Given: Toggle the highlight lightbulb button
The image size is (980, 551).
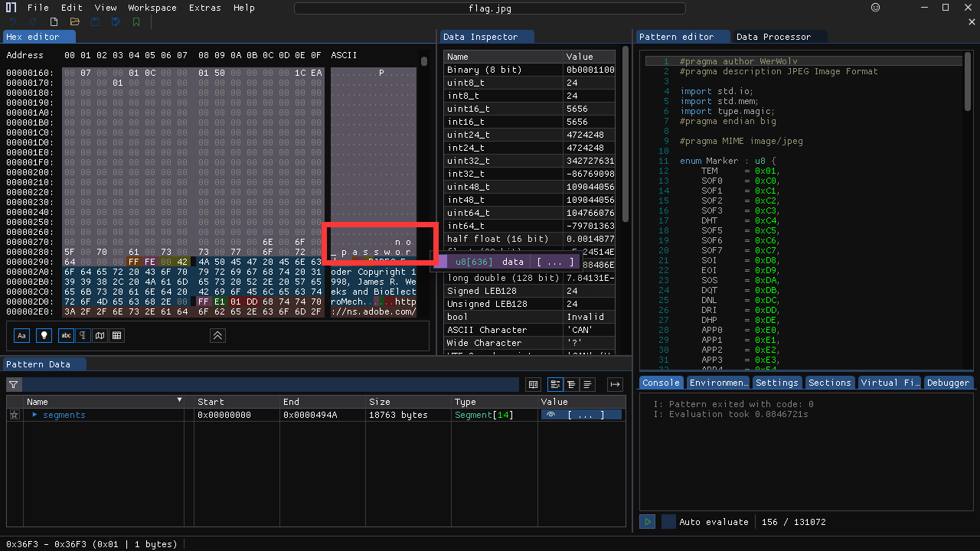Looking at the screenshot, I should [x=44, y=335].
